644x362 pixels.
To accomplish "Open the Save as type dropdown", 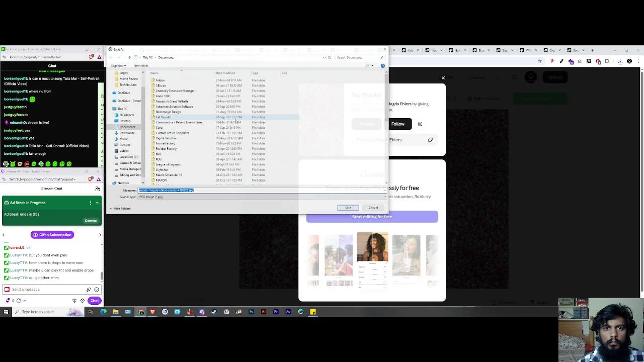I will tap(262, 197).
